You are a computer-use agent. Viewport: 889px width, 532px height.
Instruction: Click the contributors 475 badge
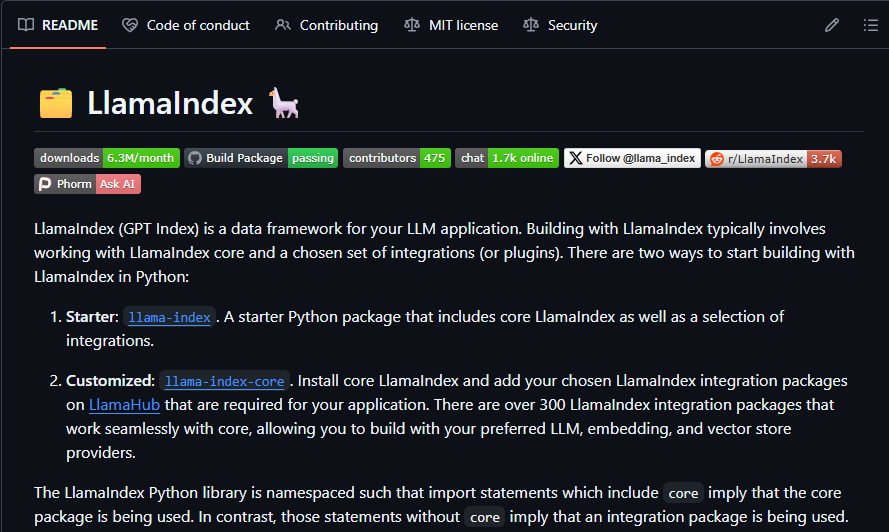click(396, 158)
